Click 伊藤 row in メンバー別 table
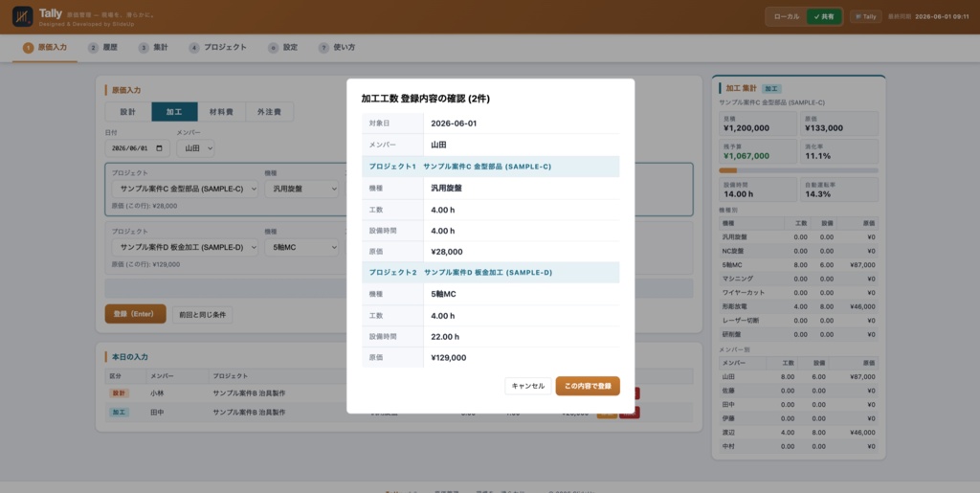980x493 pixels. [x=799, y=418]
